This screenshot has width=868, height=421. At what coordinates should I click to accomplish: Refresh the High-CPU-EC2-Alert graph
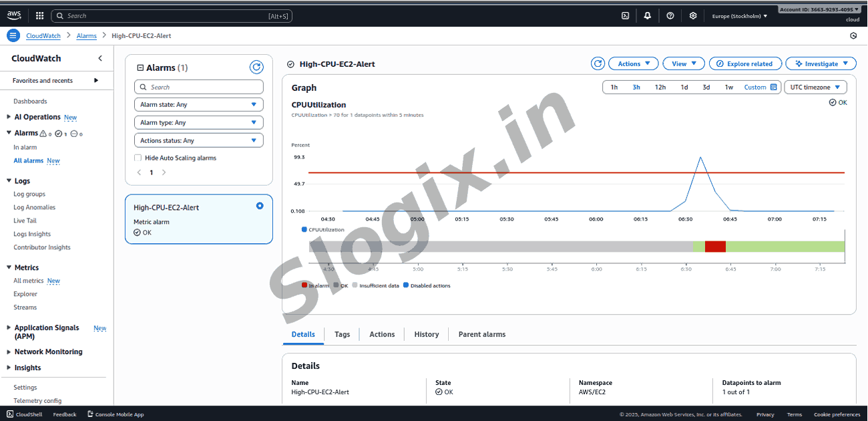598,63
